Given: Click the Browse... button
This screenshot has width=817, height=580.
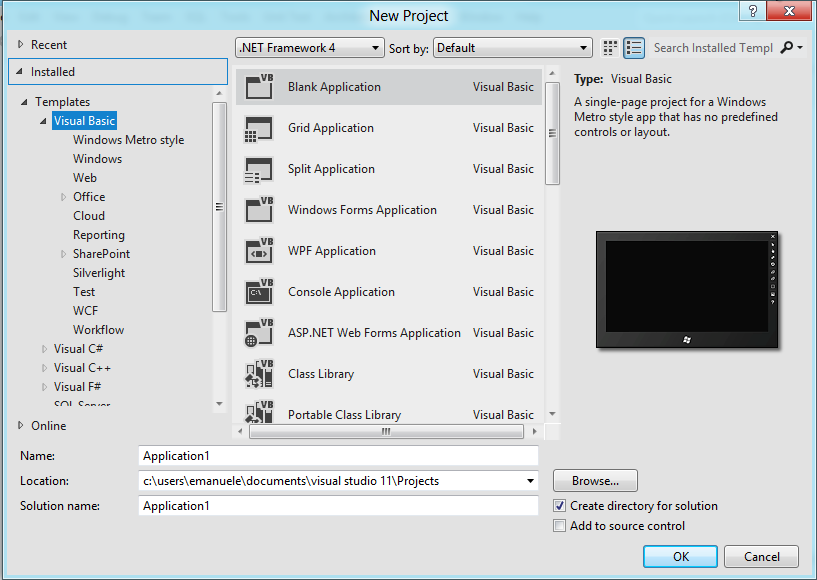Looking at the screenshot, I should point(595,480).
